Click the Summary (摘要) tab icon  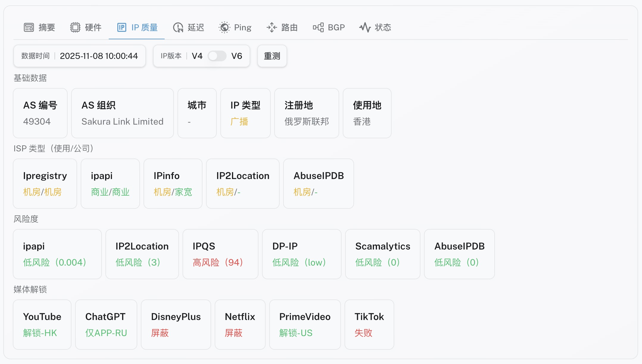point(29,27)
